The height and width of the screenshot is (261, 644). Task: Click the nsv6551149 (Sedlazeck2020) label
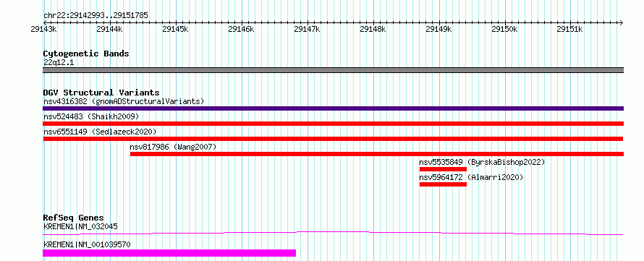[x=100, y=132]
